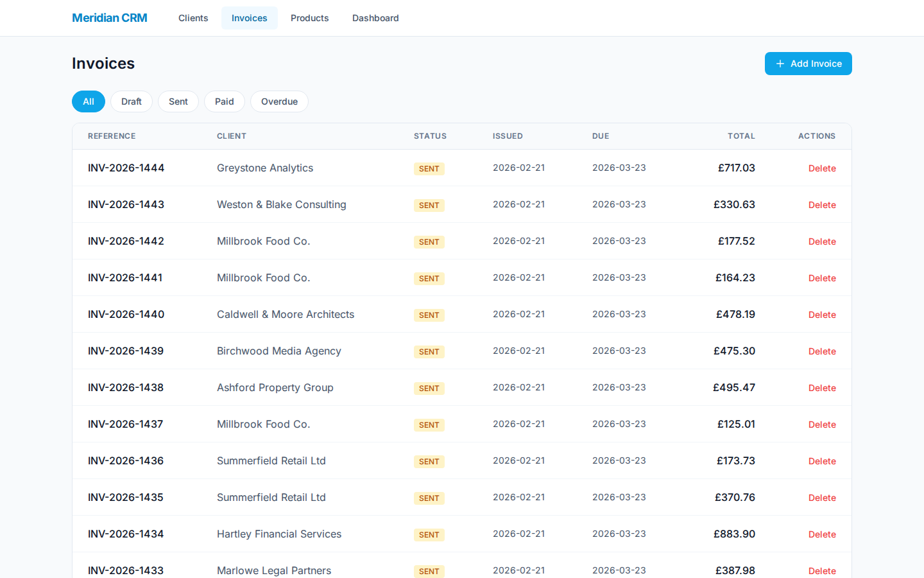
Task: Click client Greystone Analytics
Action: click(265, 168)
